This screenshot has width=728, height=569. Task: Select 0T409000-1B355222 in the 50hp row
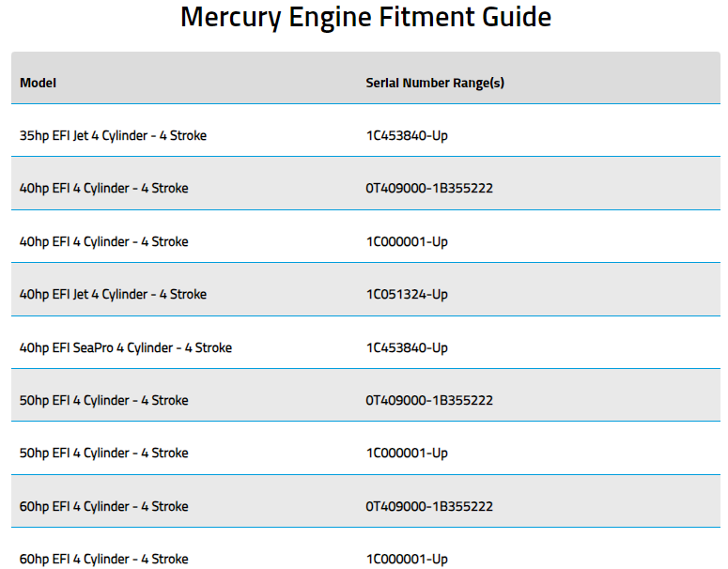point(429,401)
